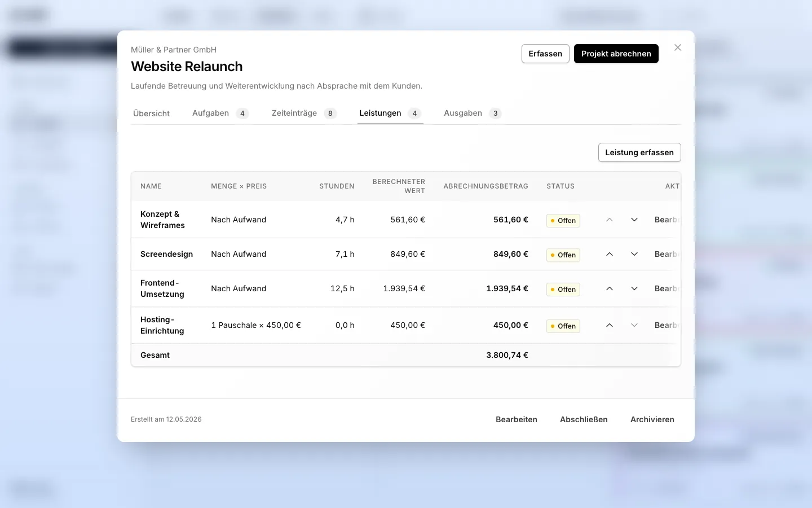Edit the Frontend-Umsetzung row
The image size is (812, 508).
667,288
